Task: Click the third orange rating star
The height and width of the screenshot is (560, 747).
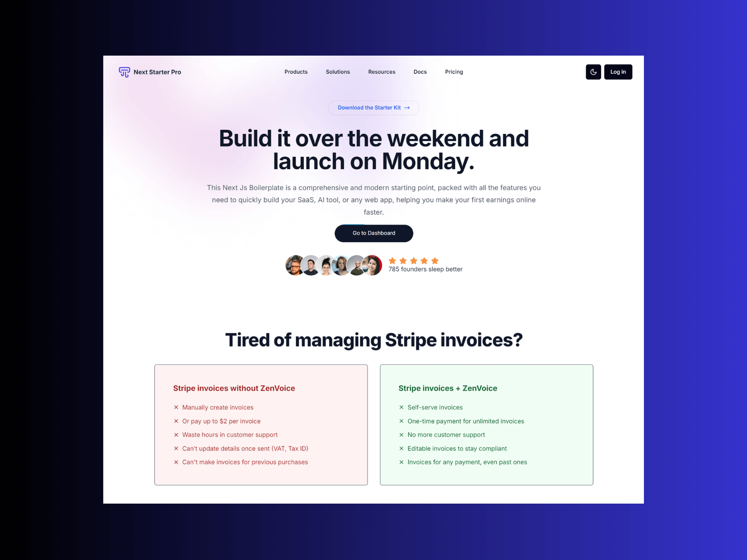Action: tap(414, 261)
